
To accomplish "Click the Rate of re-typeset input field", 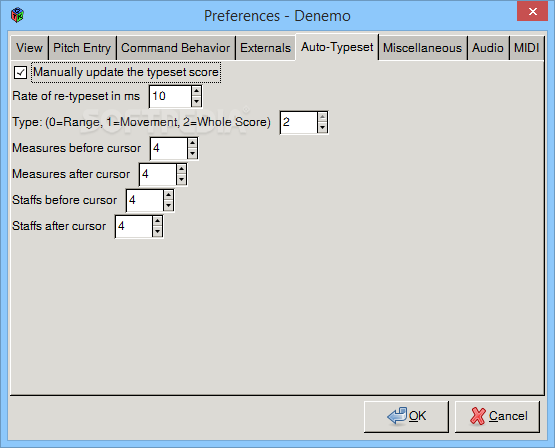I will coord(171,96).
